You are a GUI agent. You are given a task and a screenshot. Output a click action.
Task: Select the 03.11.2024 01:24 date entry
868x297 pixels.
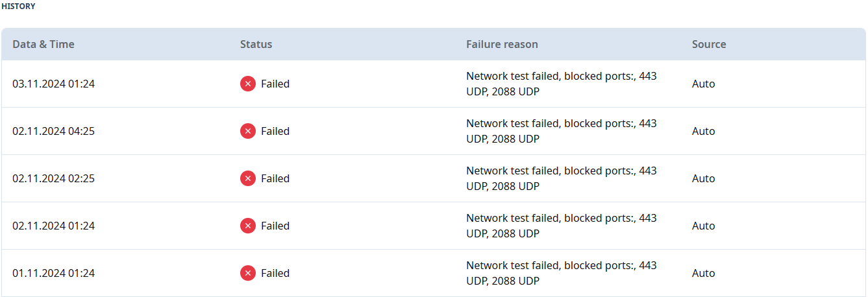click(53, 84)
